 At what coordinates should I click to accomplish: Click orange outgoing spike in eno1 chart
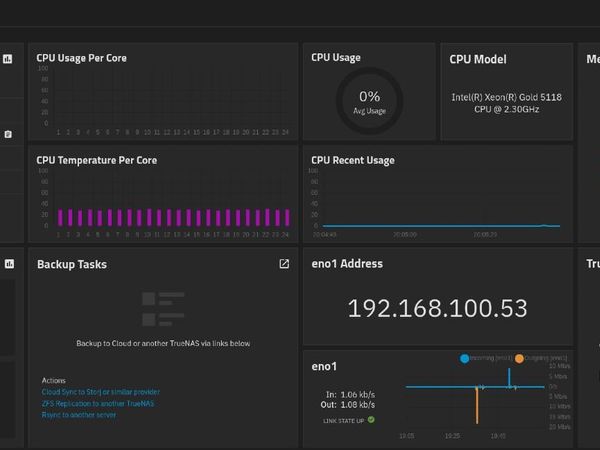477,405
